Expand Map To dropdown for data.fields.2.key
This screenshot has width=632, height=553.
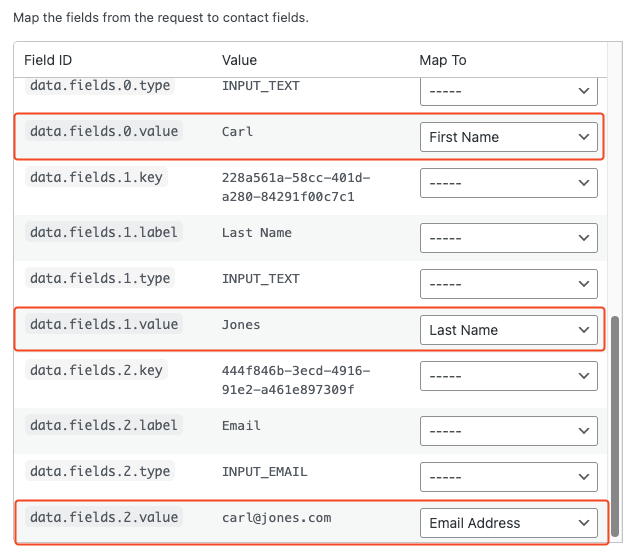point(508,376)
